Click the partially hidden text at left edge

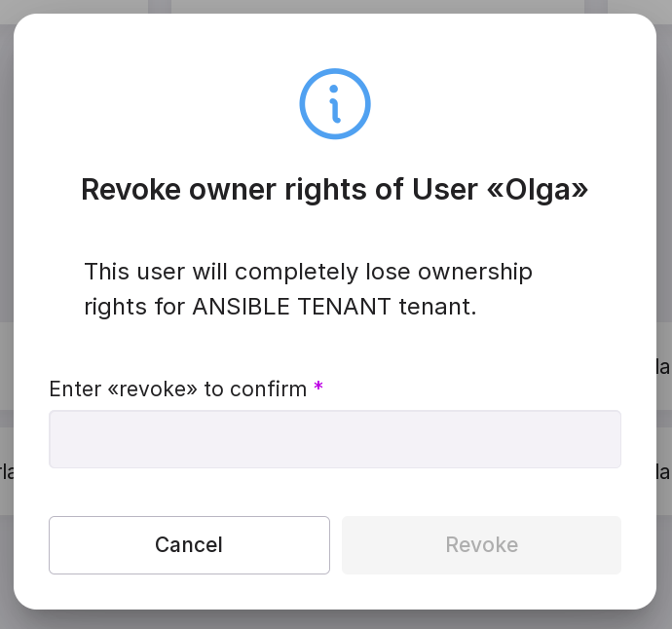click(x=6, y=472)
